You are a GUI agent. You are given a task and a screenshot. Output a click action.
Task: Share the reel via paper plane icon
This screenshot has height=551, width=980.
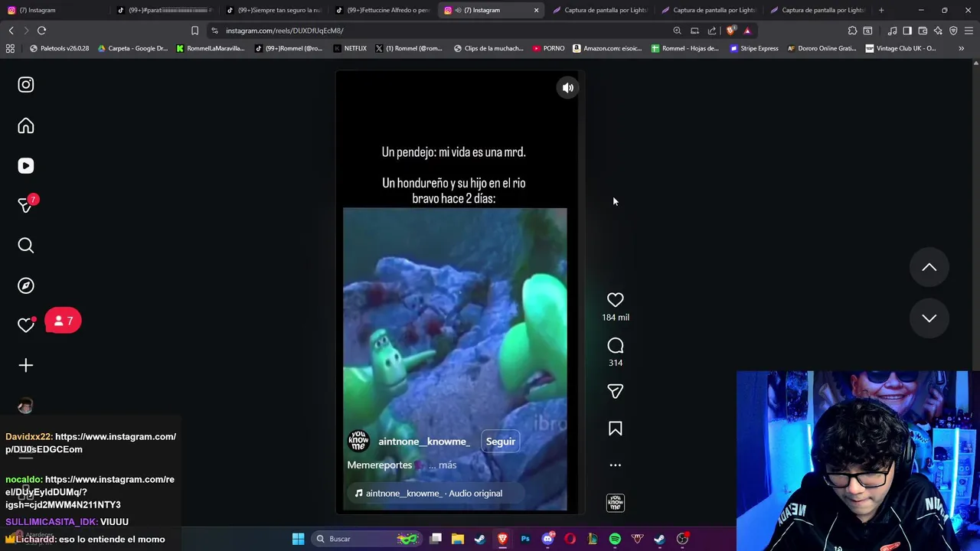(x=615, y=391)
